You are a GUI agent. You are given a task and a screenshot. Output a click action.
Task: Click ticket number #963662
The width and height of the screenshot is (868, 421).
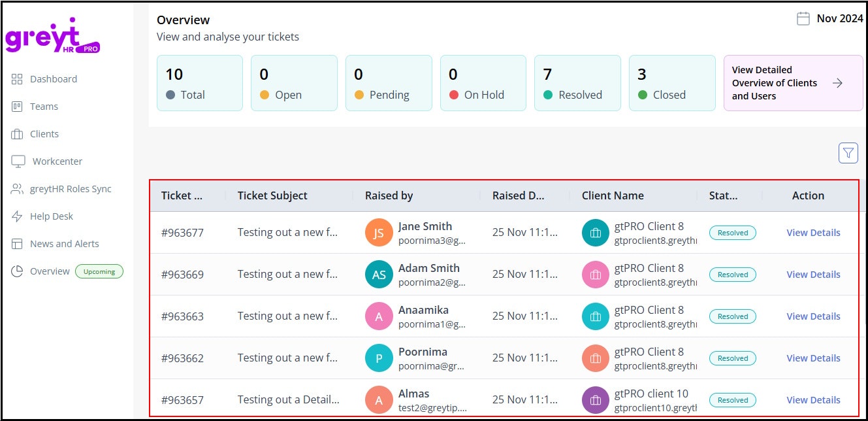pyautogui.click(x=182, y=358)
